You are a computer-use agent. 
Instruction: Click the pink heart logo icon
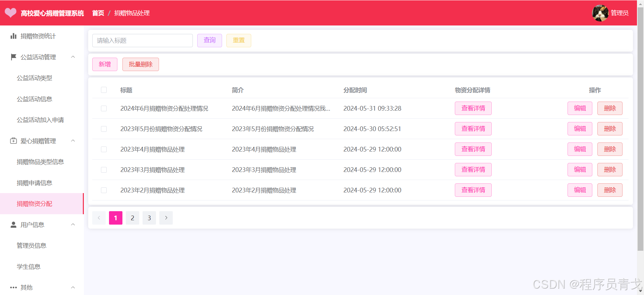tap(10, 13)
